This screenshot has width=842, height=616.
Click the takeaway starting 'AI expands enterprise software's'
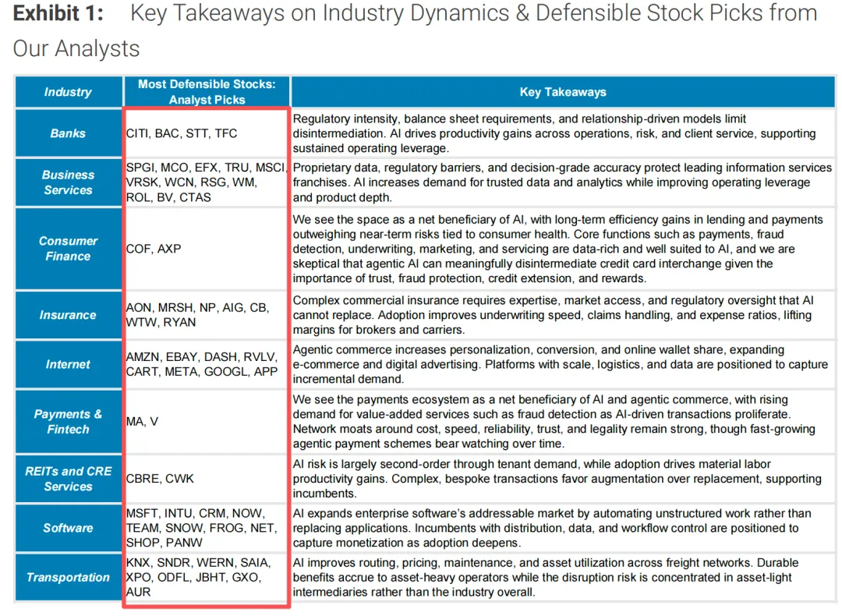click(x=563, y=528)
